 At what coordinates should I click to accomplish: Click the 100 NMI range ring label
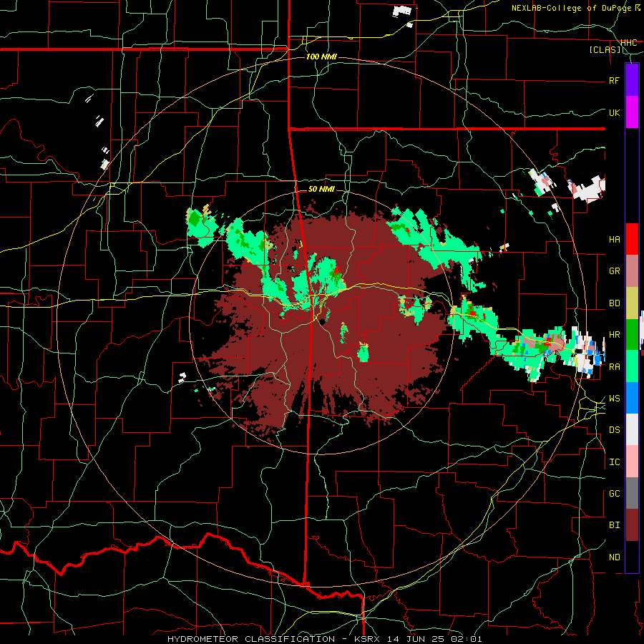click(x=321, y=57)
